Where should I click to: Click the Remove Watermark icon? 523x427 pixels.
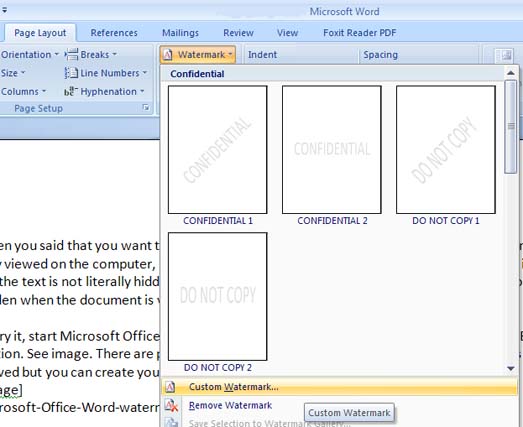click(171, 405)
